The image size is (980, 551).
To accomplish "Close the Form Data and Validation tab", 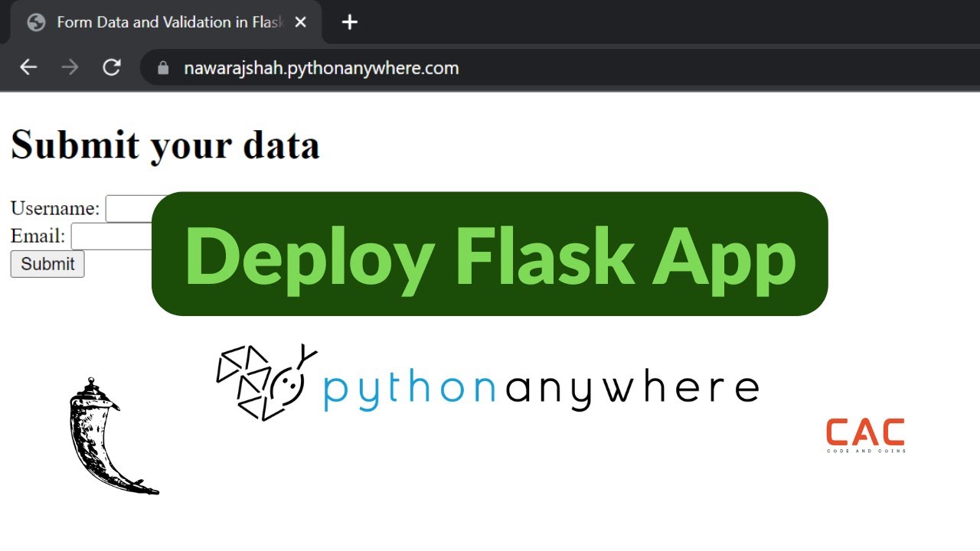I will (x=301, y=22).
